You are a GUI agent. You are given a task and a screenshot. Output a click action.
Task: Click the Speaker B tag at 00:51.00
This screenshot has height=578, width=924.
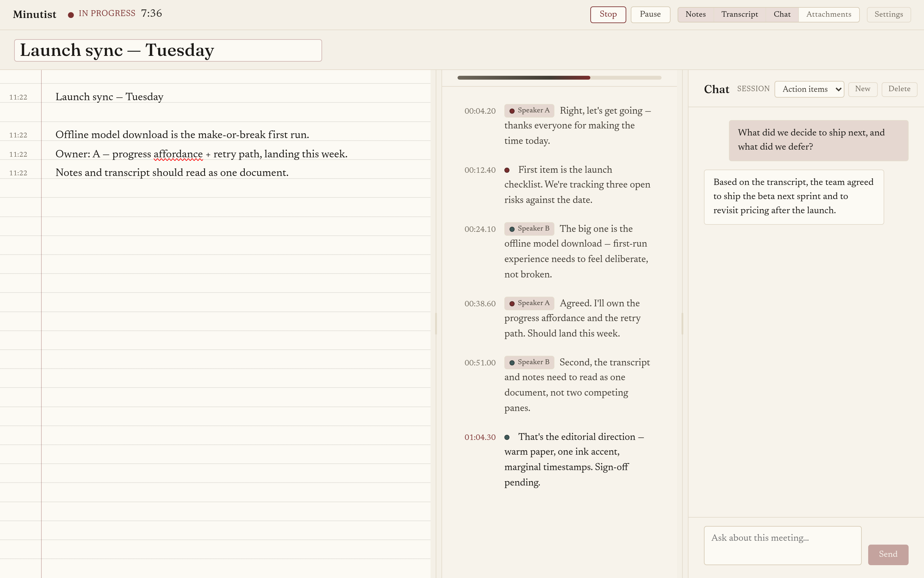point(529,362)
